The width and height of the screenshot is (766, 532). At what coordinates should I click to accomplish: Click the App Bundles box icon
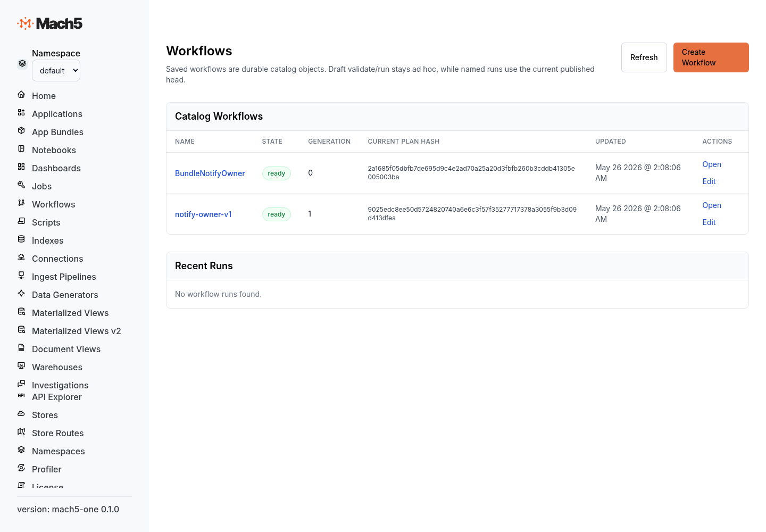[x=21, y=131]
